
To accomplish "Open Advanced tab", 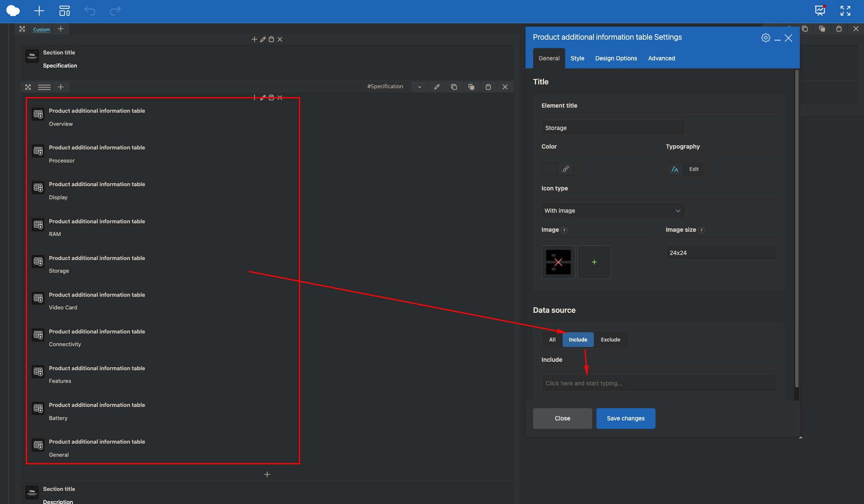I will tap(662, 58).
